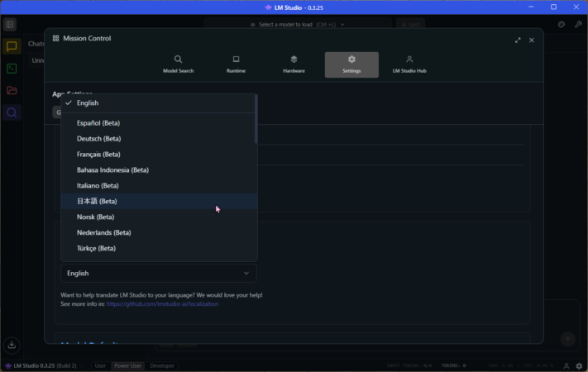
Task: Open the Discover search sidebar icon
Action: tap(12, 112)
